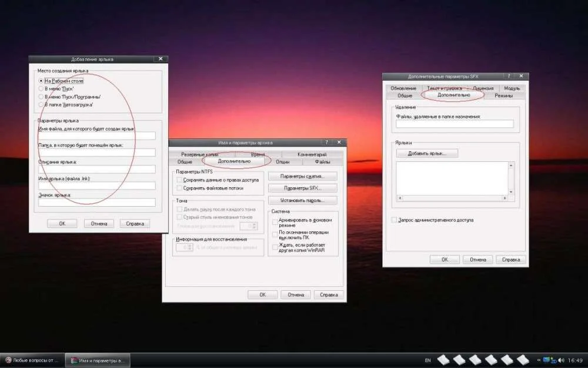The image size is (588, 368).
Task: Open the browser 'Любые вопросы' taskbar item
Action: [x=32, y=360]
